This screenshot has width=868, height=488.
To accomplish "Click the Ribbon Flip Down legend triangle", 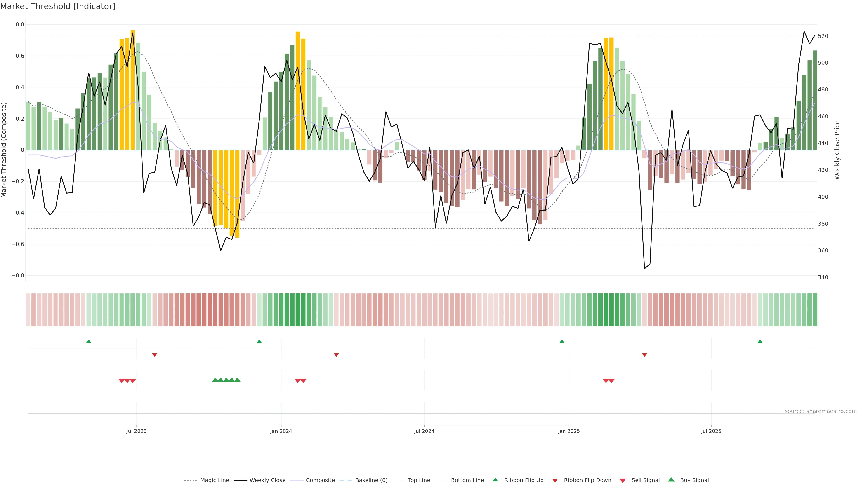I will [x=555, y=481].
